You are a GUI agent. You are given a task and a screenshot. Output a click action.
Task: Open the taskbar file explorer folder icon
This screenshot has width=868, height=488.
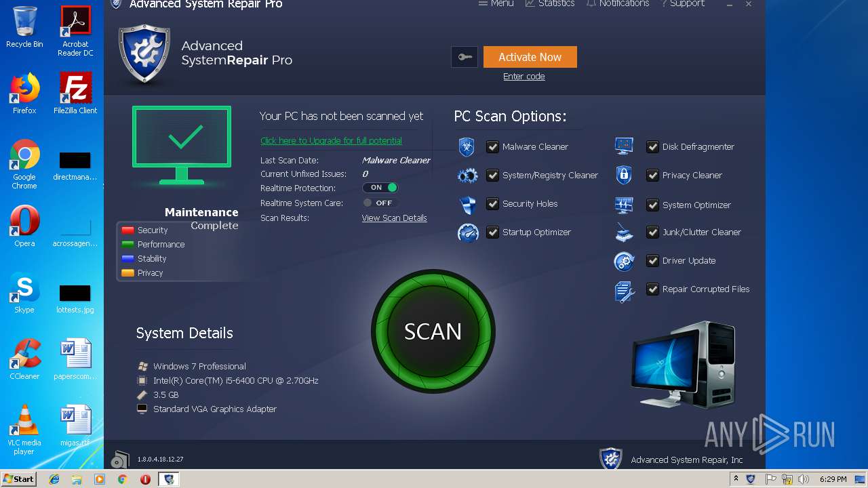tap(77, 479)
